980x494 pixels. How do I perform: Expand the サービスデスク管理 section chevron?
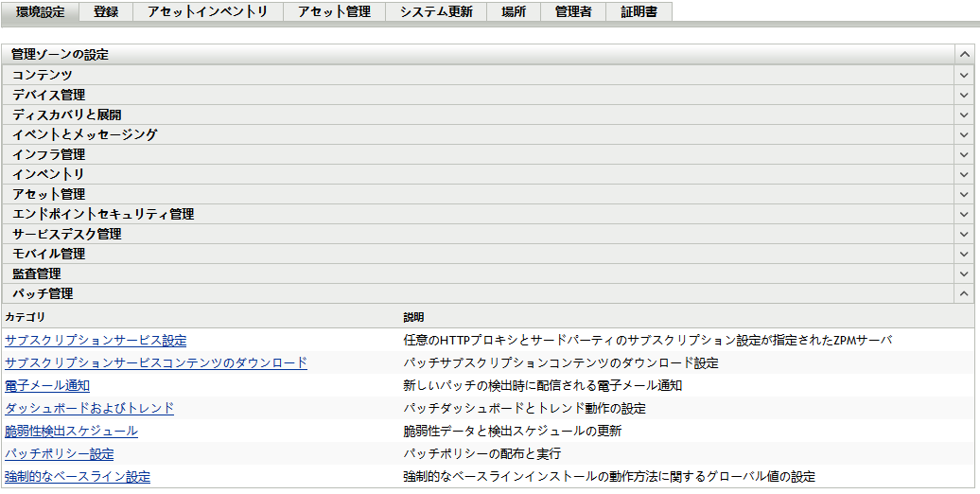pyautogui.click(x=964, y=234)
